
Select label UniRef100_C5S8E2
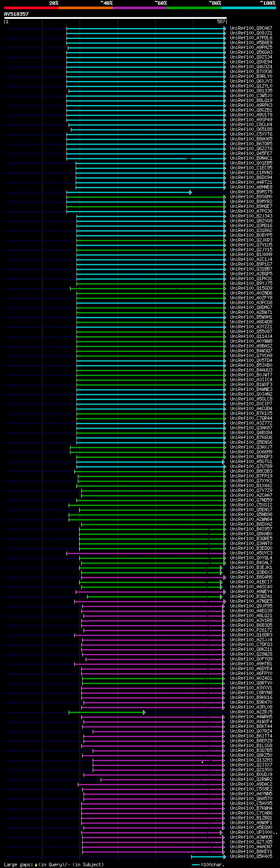point(251,789)
